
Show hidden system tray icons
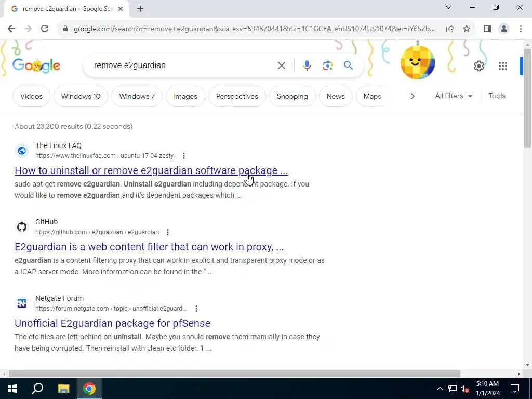tap(440, 389)
